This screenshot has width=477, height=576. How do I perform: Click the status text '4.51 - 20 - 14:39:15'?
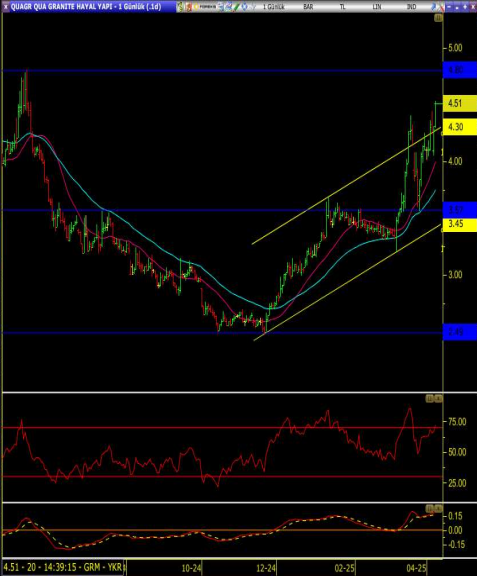(40, 567)
